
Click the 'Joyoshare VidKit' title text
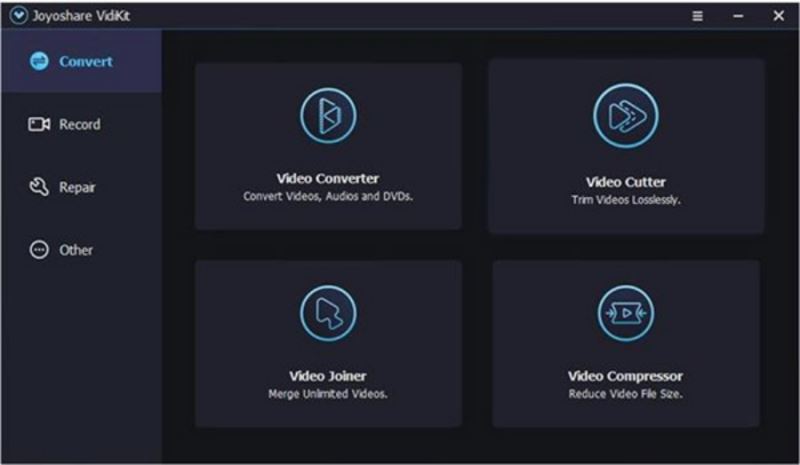pyautogui.click(x=81, y=16)
